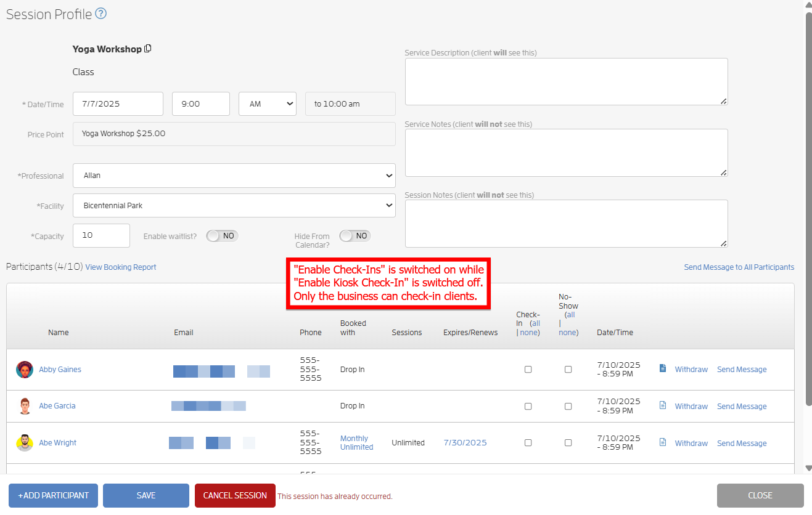Send Message to Abe Wright

742,443
